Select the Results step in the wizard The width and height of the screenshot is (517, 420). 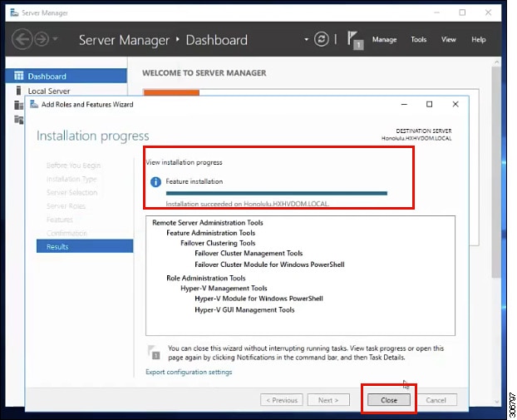click(58, 247)
